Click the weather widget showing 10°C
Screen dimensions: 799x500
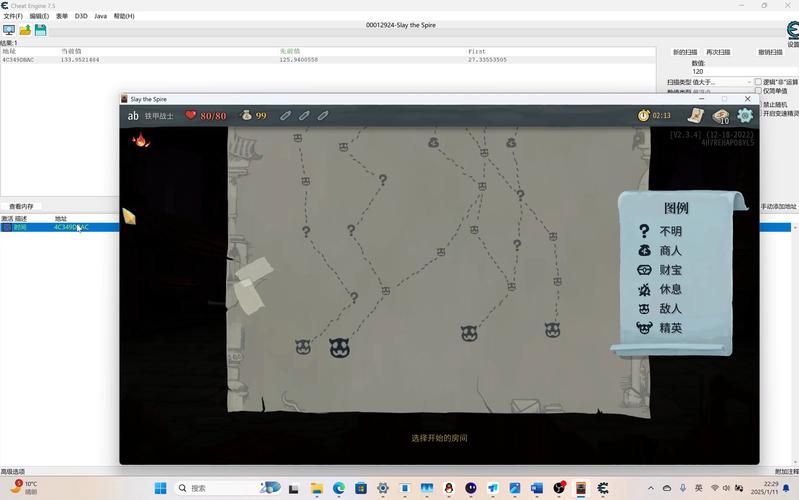24,487
